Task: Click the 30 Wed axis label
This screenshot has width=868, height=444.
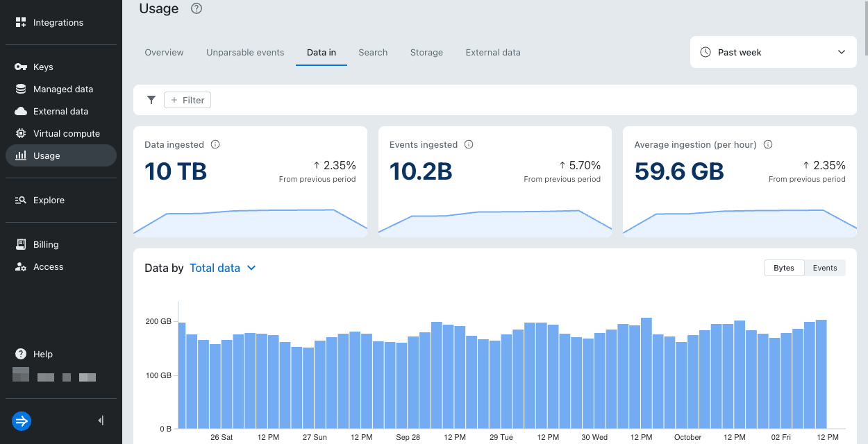Action: [x=594, y=437]
